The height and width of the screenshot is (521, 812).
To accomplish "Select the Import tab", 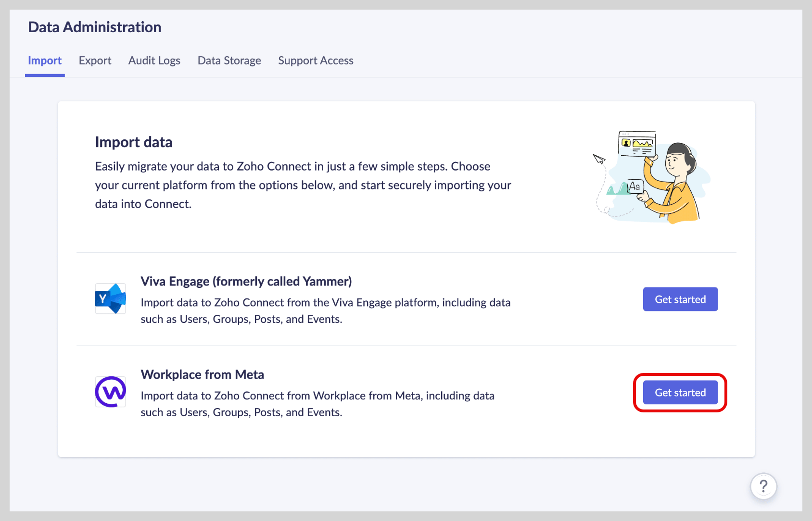I will coord(45,61).
